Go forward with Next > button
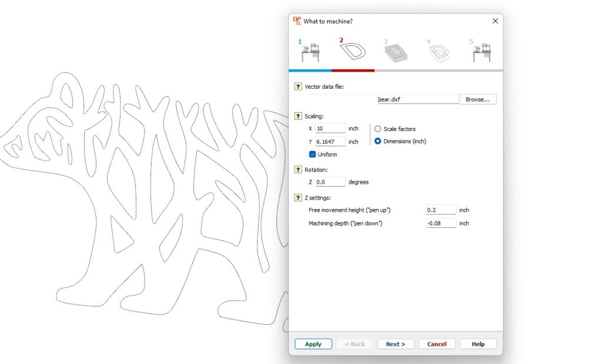602x364 pixels. [x=396, y=344]
